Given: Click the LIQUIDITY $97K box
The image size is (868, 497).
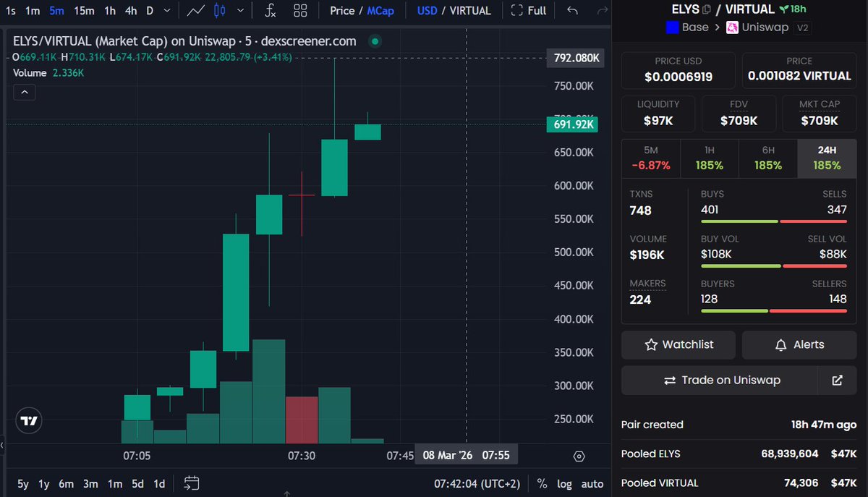Looking at the screenshot, I should (658, 114).
